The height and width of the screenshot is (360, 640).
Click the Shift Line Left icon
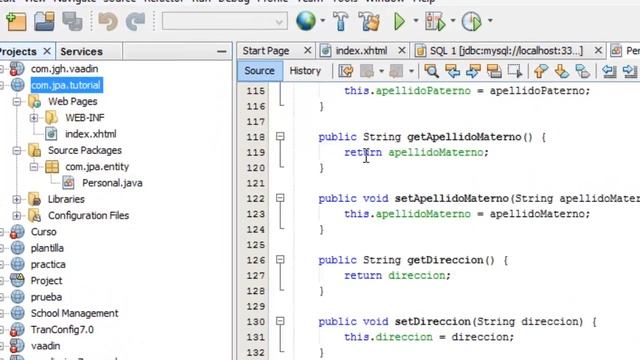point(609,71)
